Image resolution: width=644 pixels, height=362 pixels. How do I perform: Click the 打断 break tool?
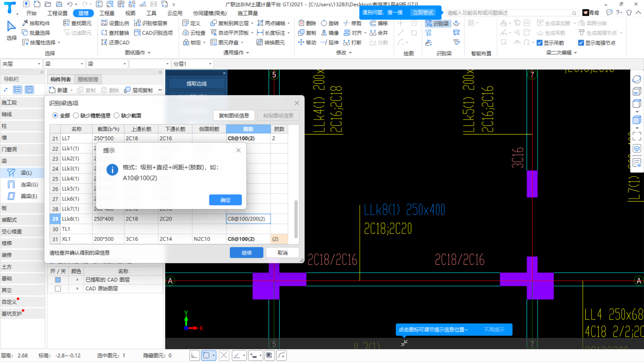[x=353, y=43]
